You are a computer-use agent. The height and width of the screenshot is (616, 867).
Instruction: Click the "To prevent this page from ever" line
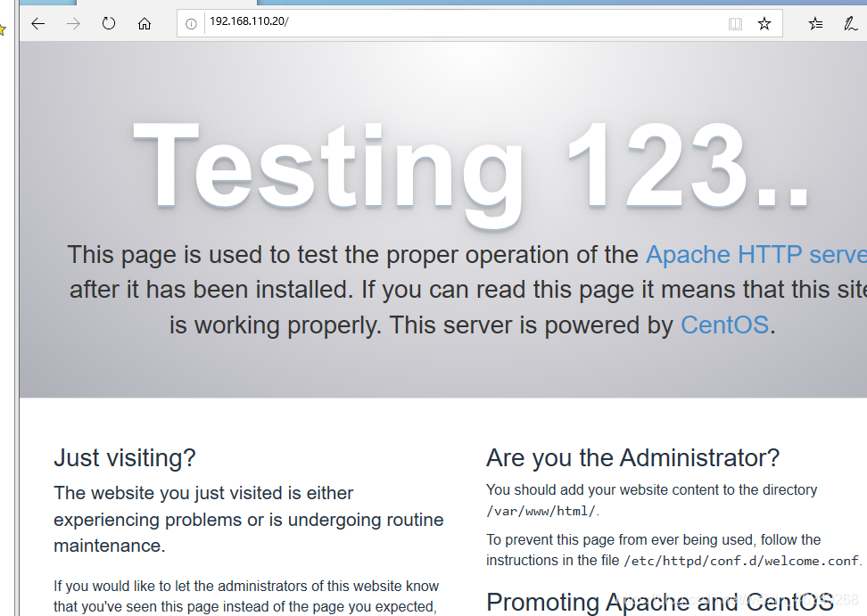click(x=653, y=539)
